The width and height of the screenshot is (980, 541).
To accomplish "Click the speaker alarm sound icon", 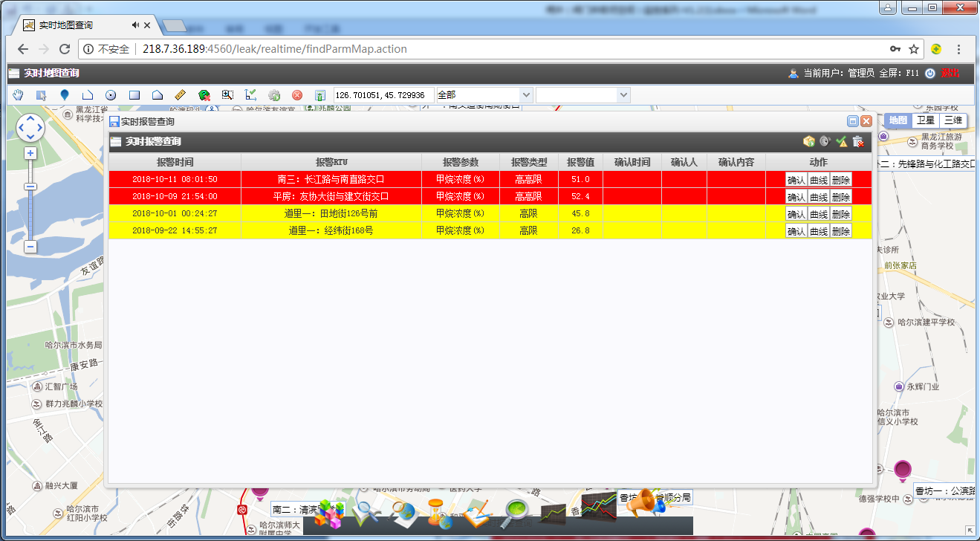I will (825, 142).
